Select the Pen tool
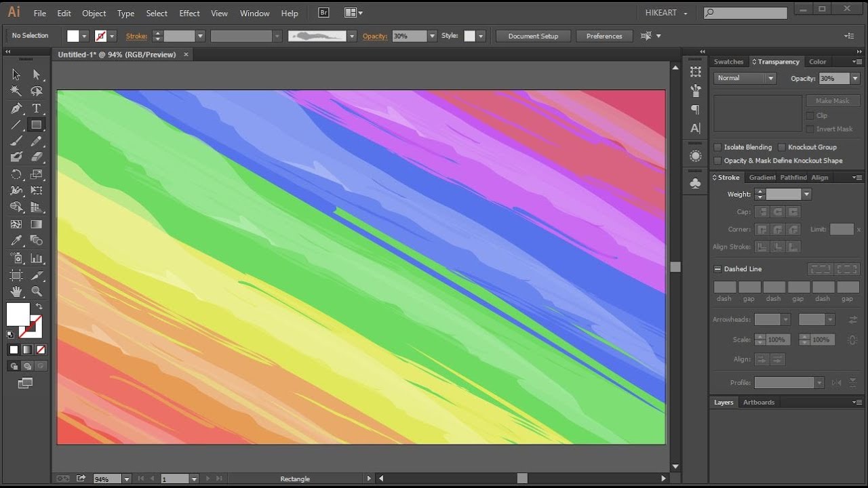This screenshot has height=488, width=868. coord(16,108)
